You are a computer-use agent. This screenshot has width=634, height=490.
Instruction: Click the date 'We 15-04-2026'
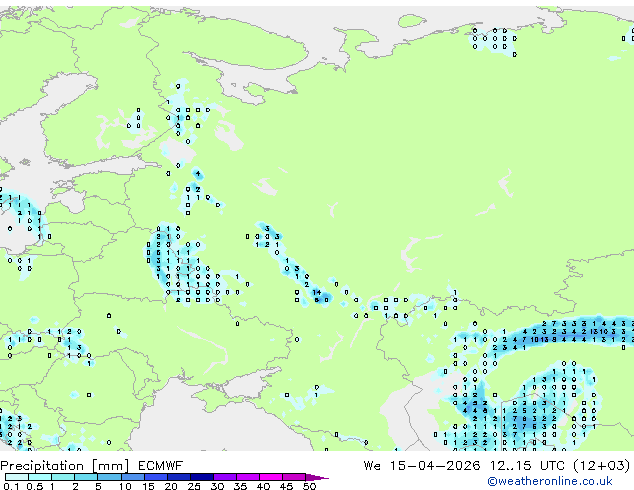coord(422,466)
